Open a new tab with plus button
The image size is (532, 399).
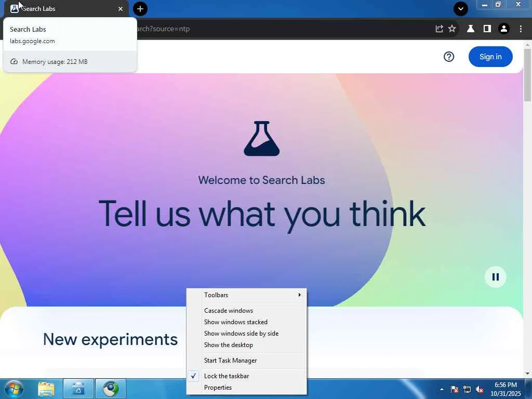coord(140,9)
